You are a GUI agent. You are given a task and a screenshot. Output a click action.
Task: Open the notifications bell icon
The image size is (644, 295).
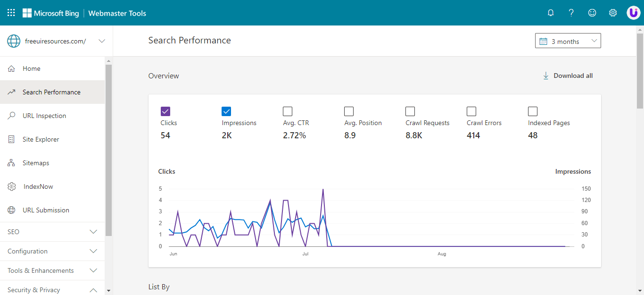click(x=550, y=13)
